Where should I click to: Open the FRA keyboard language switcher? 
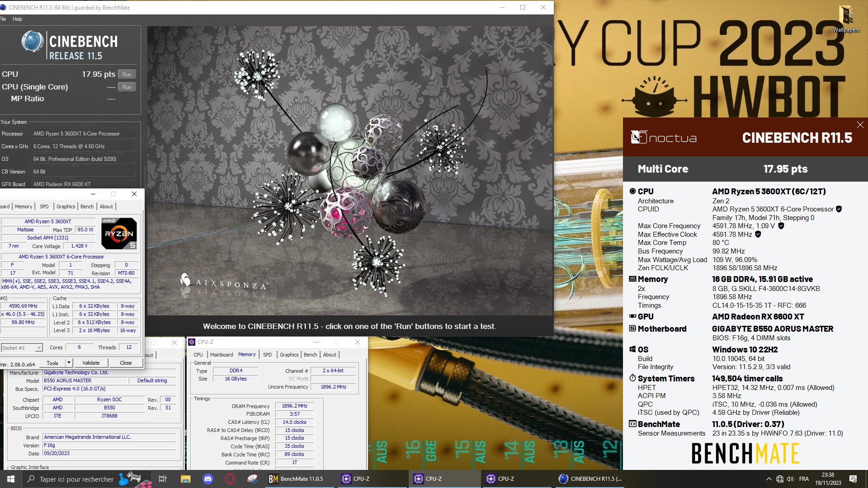[x=804, y=479]
